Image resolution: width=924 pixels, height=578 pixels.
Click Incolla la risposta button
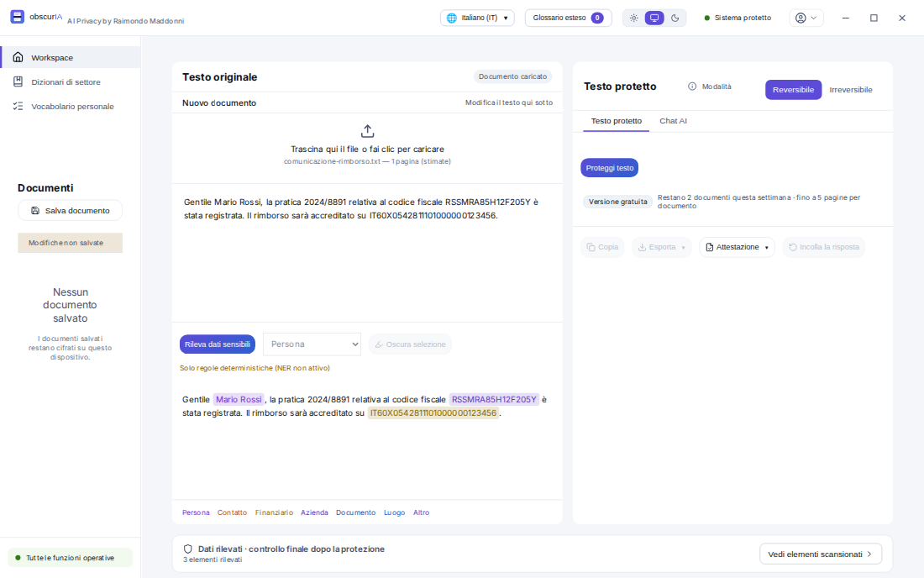(824, 248)
